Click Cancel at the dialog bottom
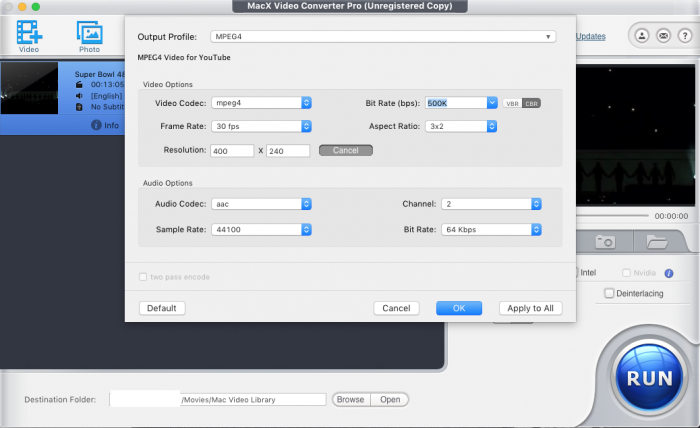Viewport: 700px width, 428px height. coord(396,308)
